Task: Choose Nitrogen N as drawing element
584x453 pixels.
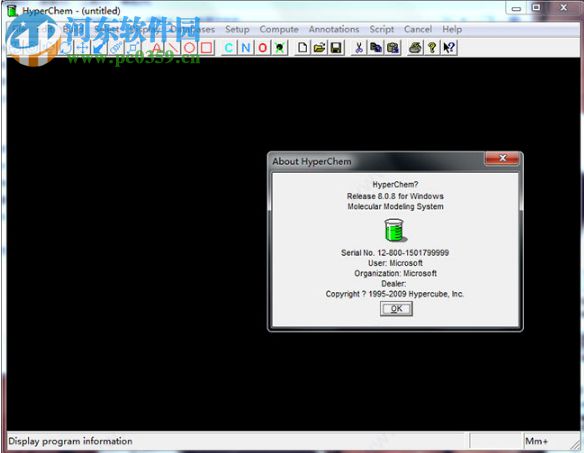Action: click(246, 48)
